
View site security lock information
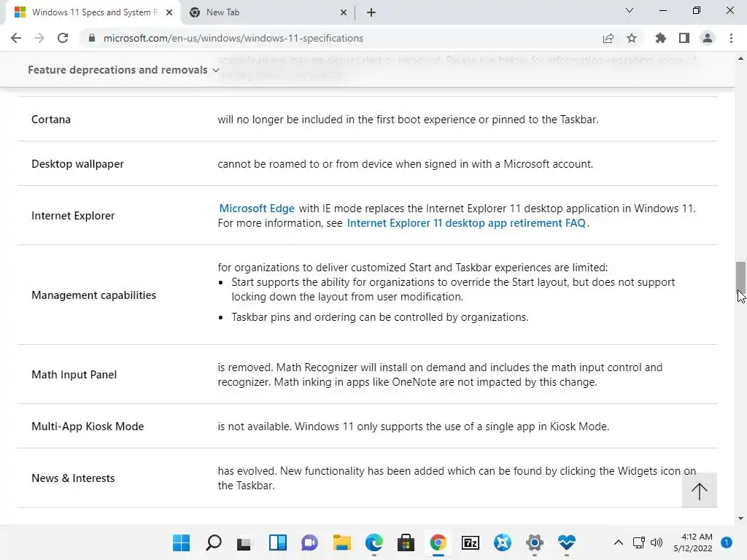point(92,38)
